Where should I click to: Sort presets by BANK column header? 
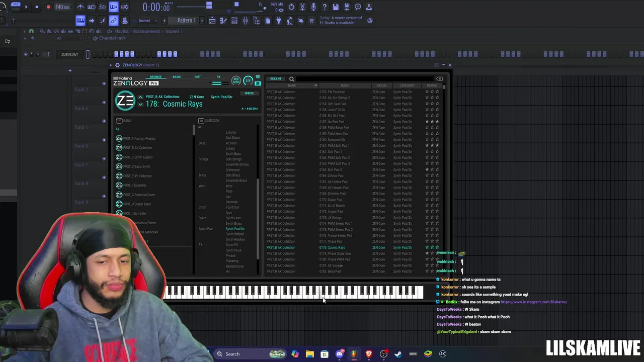292,85
